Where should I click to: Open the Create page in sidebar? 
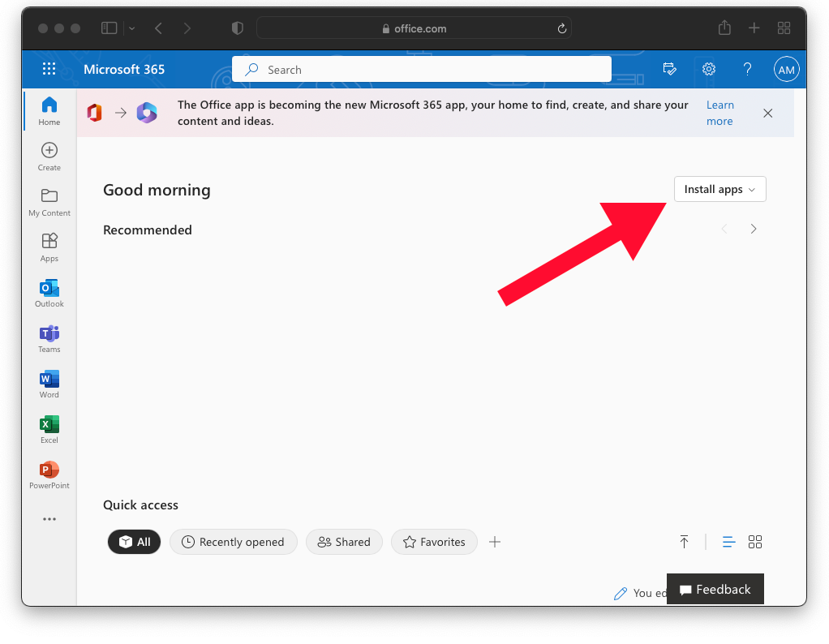pyautogui.click(x=49, y=157)
